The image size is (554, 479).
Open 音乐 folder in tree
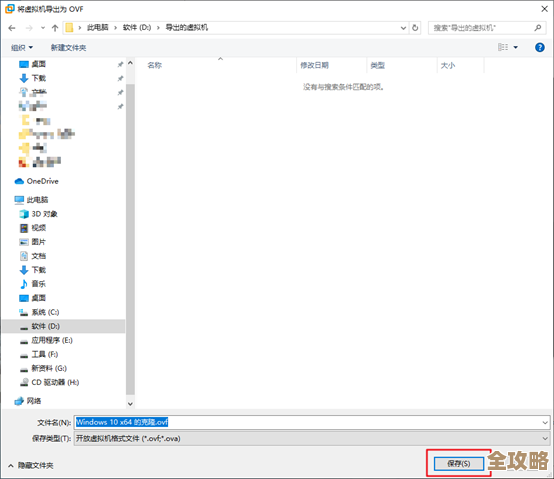point(39,284)
